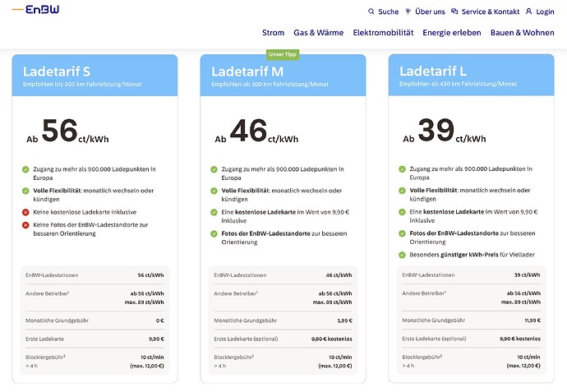Click EnBW-Ladestationen row in Ladetarif S

coord(94,275)
